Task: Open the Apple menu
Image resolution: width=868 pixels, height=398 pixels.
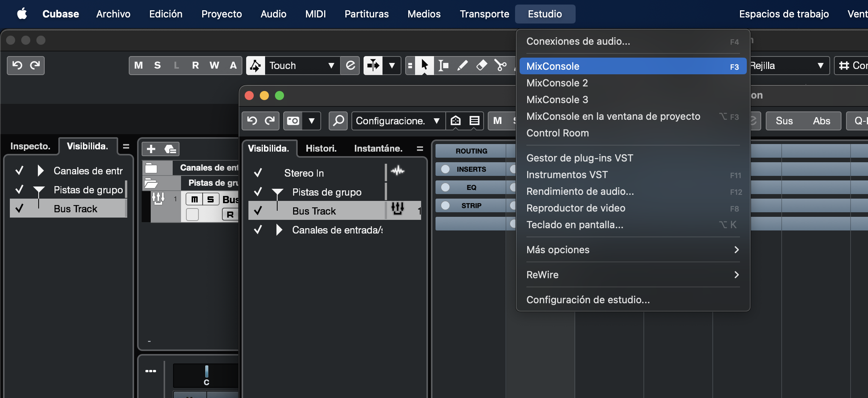Action: tap(22, 14)
